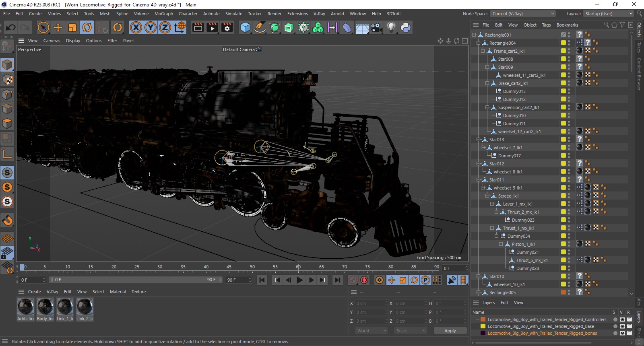Click the Undo arrow icon
This screenshot has width=644, height=346.
click(11, 27)
